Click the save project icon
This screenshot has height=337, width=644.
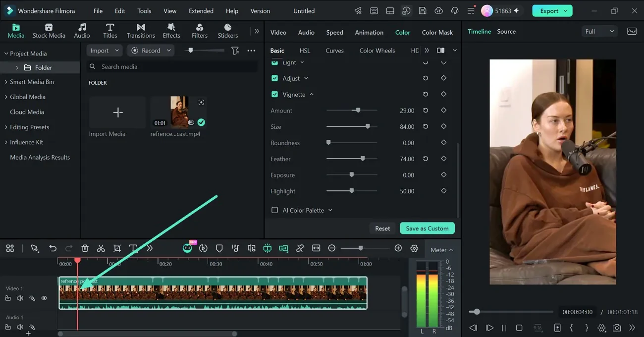[x=422, y=11]
